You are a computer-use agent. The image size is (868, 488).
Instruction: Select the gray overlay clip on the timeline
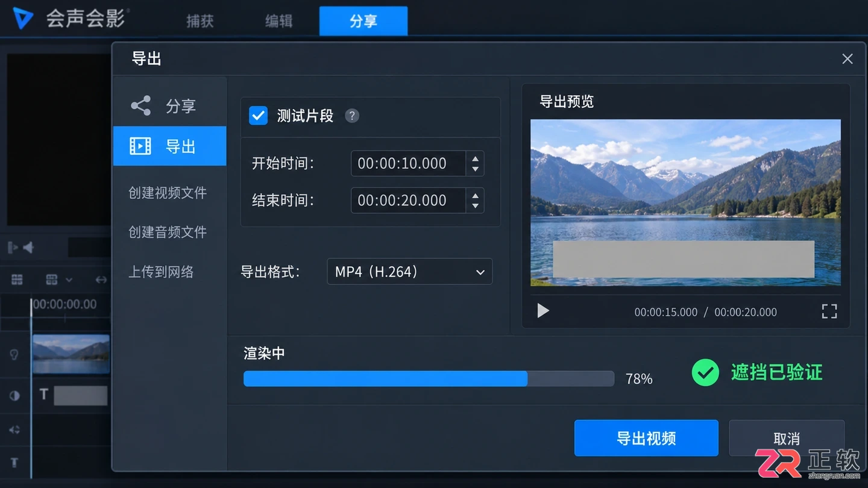pos(81,395)
